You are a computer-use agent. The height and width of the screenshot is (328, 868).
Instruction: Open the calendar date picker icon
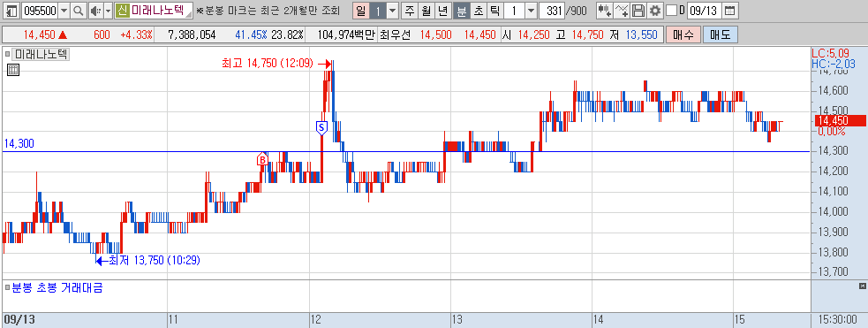[730, 10]
